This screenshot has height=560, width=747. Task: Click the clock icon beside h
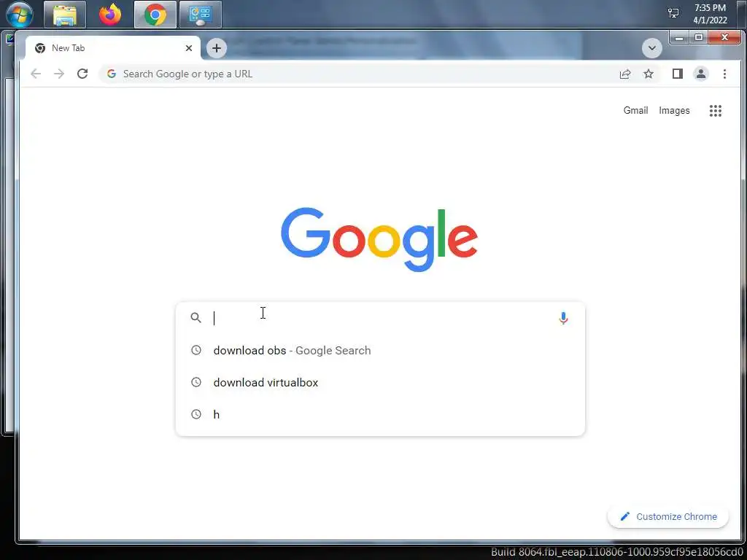point(196,414)
